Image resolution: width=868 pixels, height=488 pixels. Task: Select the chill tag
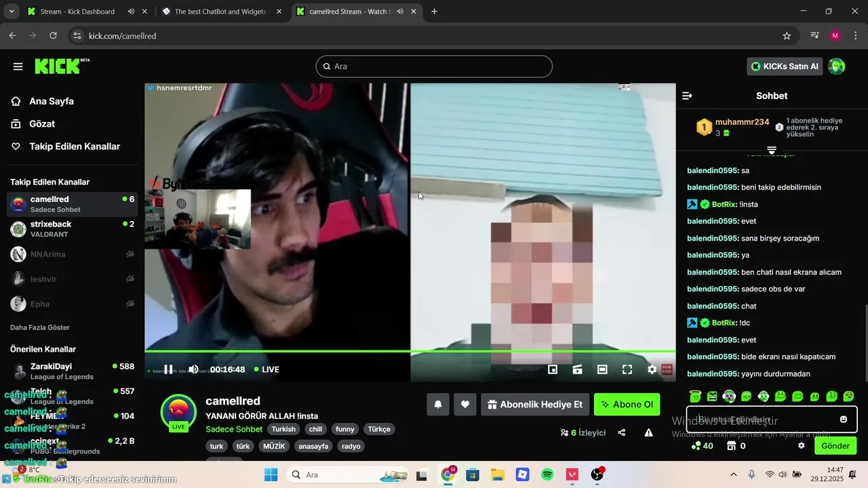[315, 429]
